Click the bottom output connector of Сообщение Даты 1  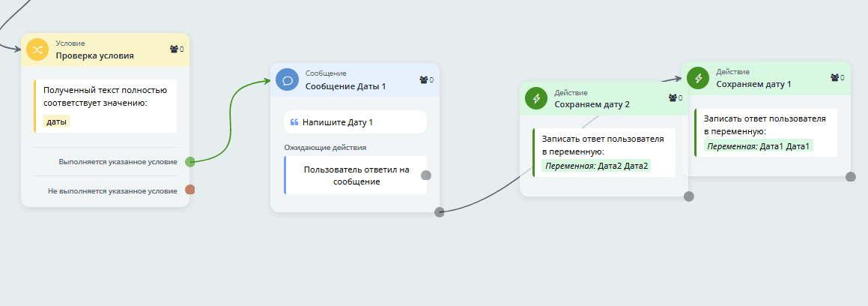(440, 212)
